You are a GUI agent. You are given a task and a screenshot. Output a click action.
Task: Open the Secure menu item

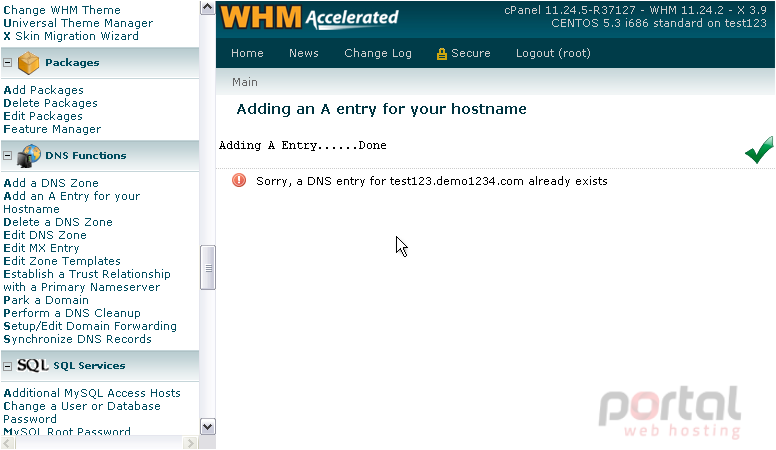pos(470,53)
